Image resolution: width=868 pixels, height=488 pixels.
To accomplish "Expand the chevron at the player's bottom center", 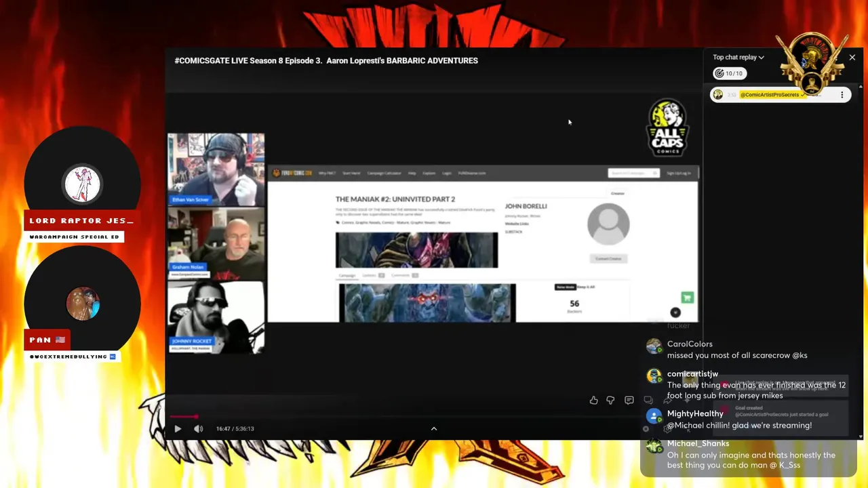I will pos(434,428).
